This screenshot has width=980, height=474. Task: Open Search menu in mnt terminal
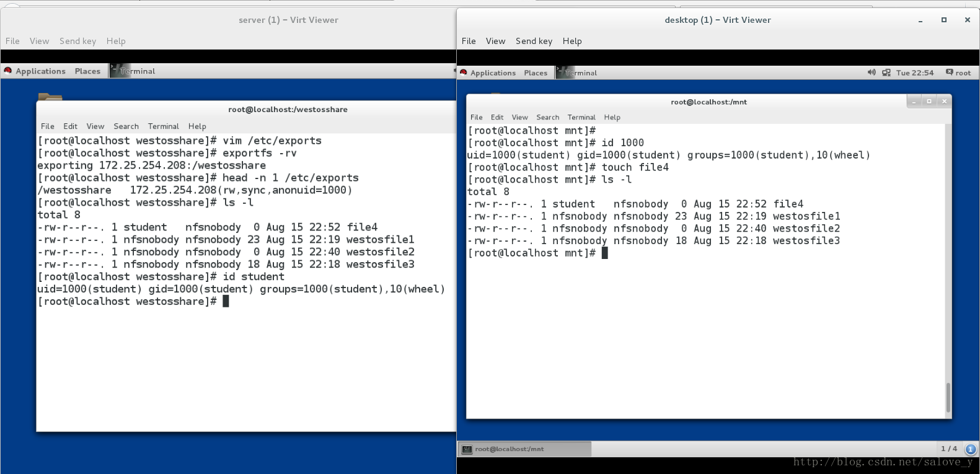coord(547,118)
